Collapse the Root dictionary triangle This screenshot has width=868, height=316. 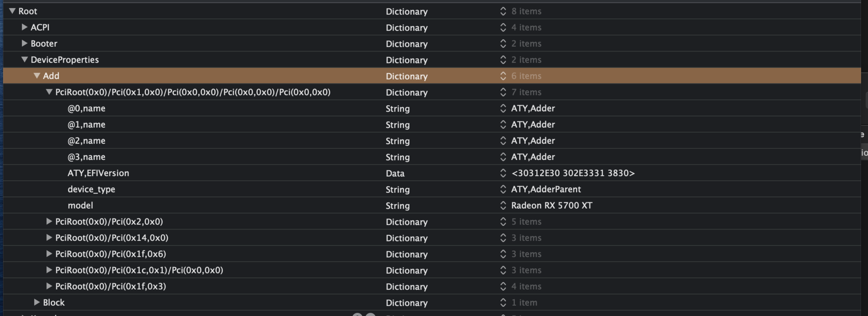12,11
